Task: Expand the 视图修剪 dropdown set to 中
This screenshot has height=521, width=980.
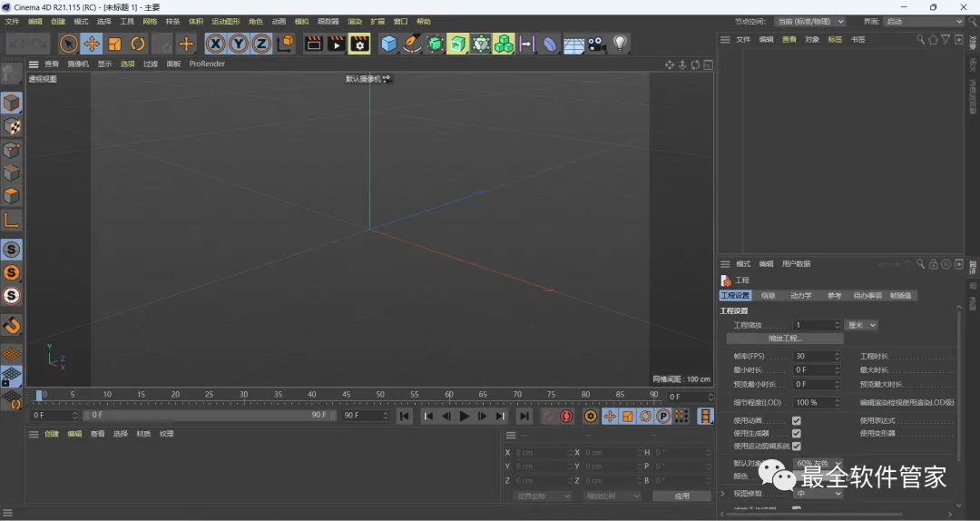Action: [818, 494]
